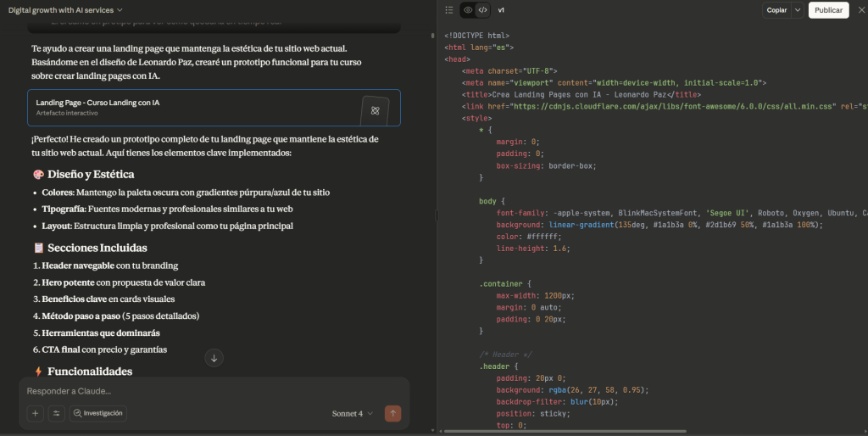Send message with the orange arrow button
868x436 pixels.
tap(393, 413)
